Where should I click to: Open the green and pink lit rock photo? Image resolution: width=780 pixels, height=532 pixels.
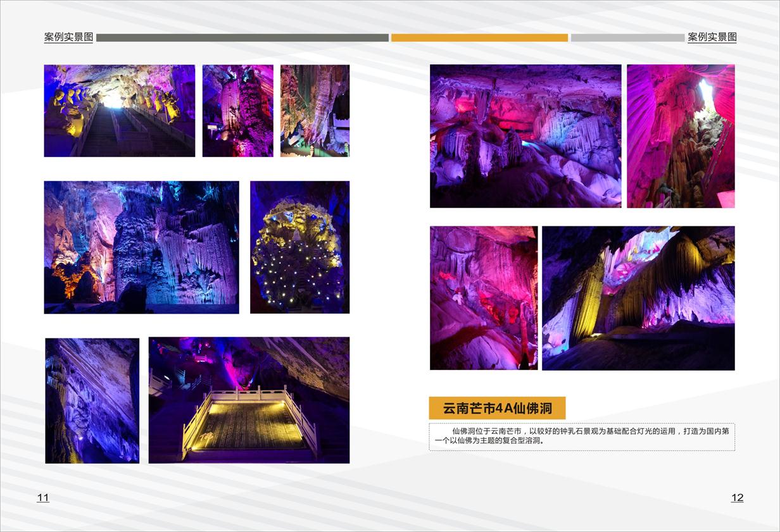pos(315,111)
